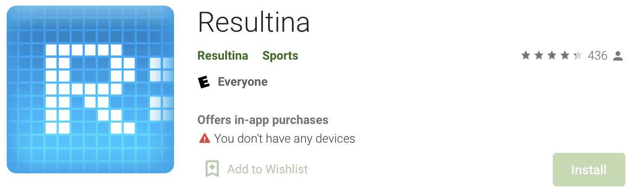Click the person icon beside 436
The width and height of the screenshot is (644, 192).
[x=618, y=56]
